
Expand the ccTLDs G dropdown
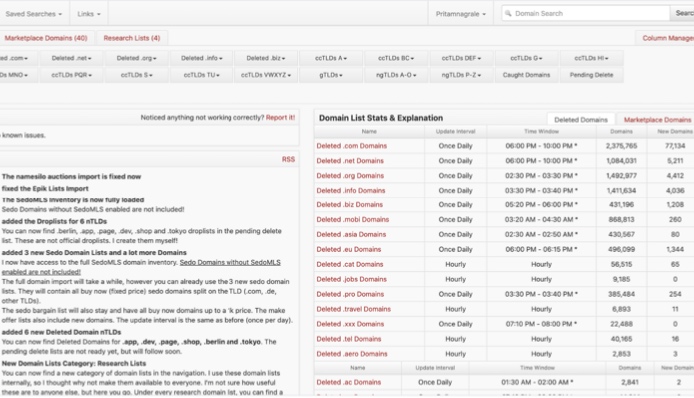pos(526,58)
